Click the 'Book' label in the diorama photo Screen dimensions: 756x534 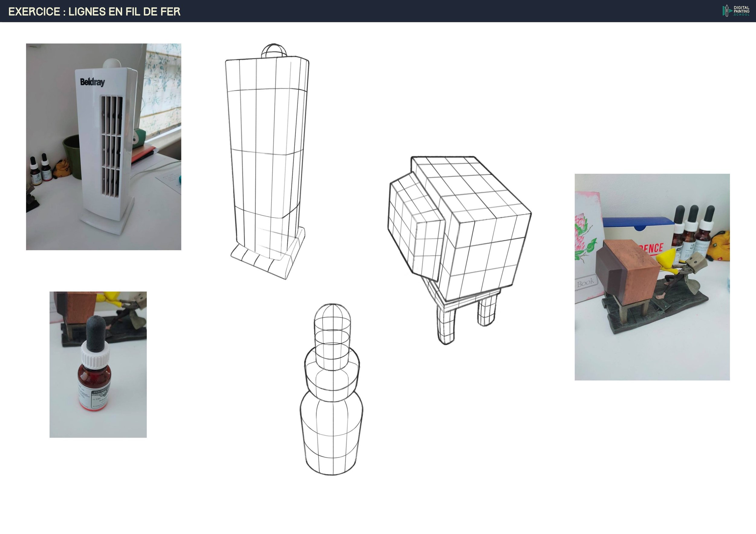585,282
